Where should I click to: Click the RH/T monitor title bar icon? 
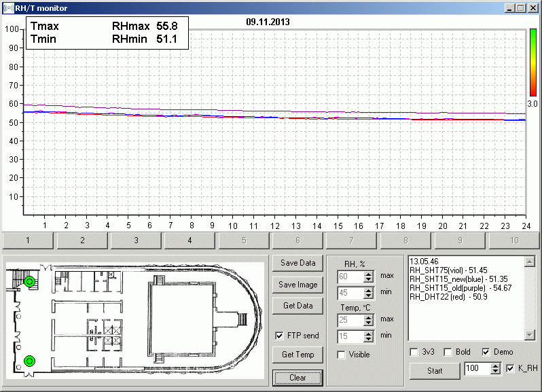pos(7,7)
